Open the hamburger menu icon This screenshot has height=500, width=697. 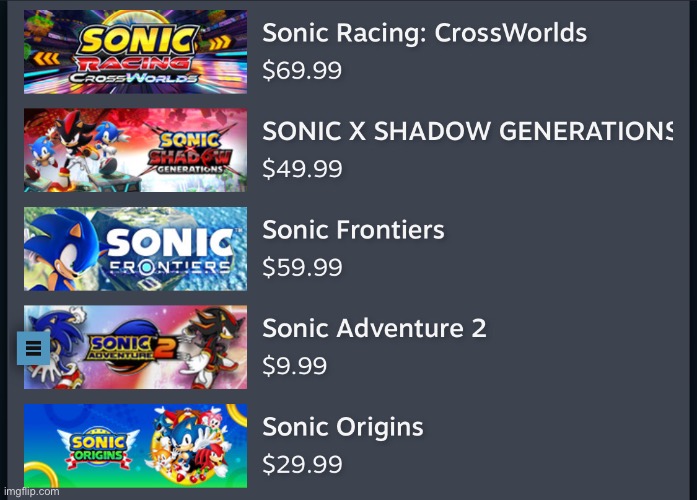coord(33,348)
